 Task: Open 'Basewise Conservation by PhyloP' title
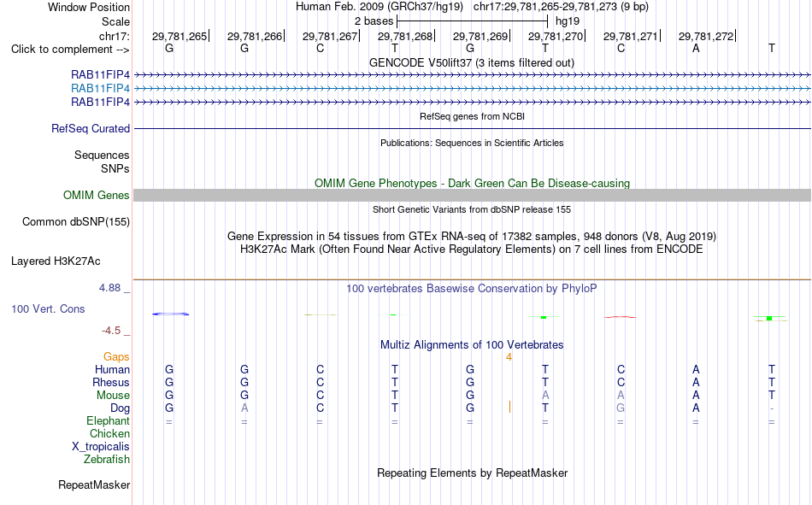pos(471,289)
